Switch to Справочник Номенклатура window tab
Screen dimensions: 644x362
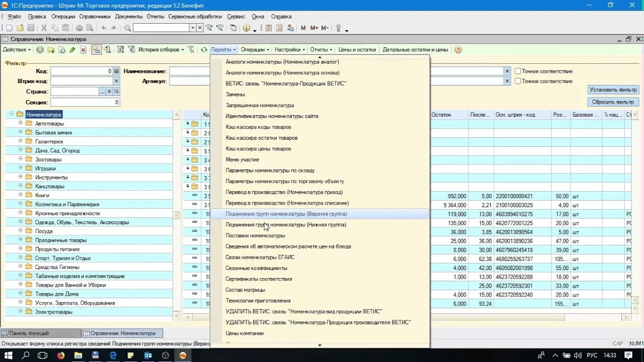[x=122, y=333]
